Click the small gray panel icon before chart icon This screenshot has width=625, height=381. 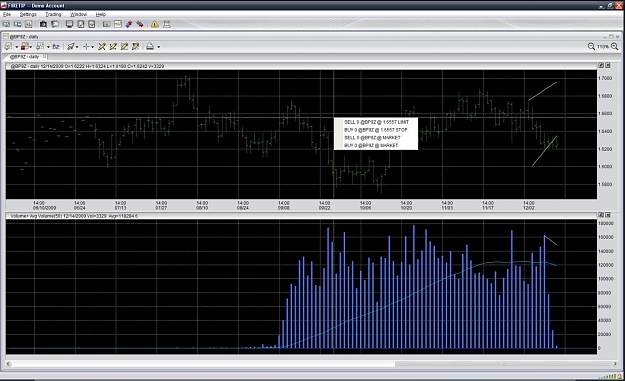pos(106,24)
